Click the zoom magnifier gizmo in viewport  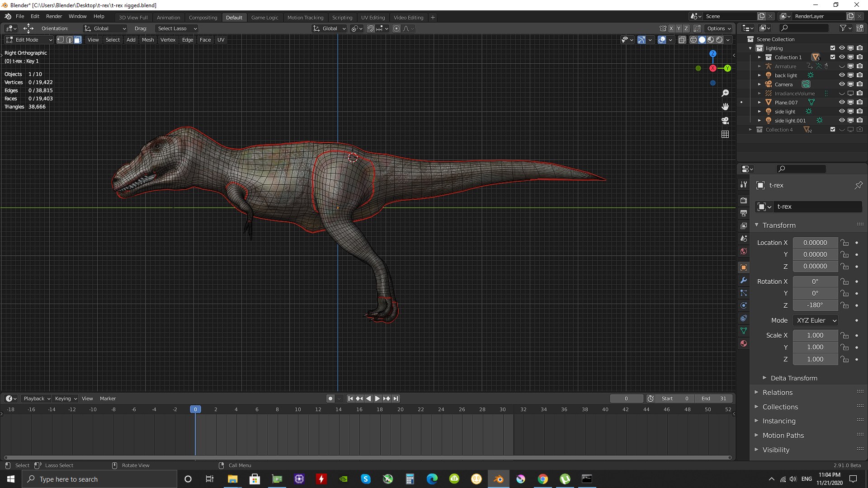pos(725,93)
